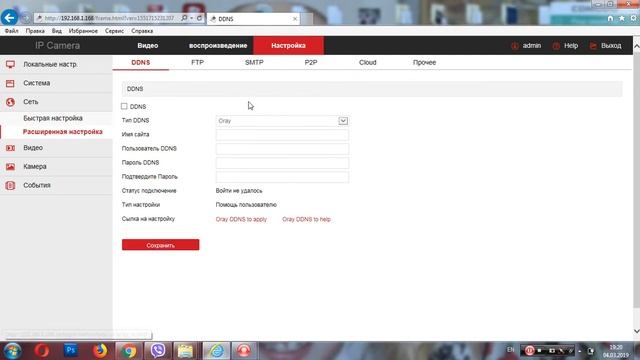Viewport: 640px width, 360px height.
Task: Switch to the Cloud tab
Action: 368,62
